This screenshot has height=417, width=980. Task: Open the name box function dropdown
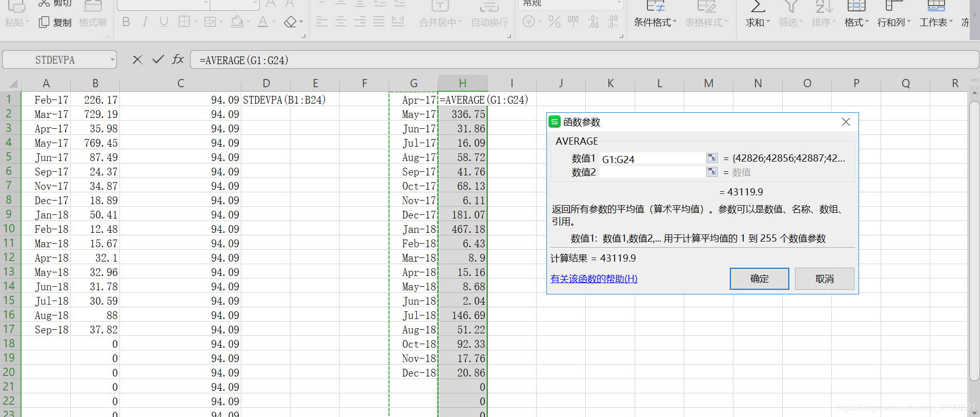click(112, 60)
